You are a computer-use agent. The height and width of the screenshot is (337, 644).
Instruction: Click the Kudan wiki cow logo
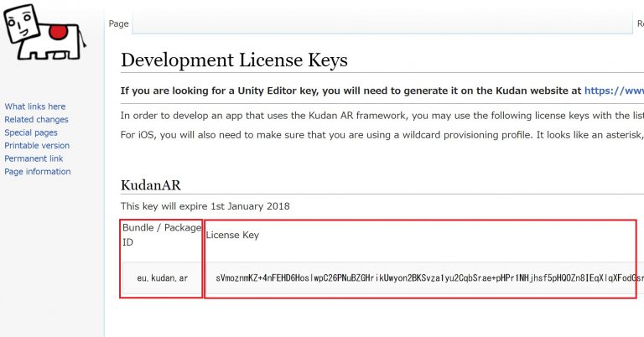point(44,32)
